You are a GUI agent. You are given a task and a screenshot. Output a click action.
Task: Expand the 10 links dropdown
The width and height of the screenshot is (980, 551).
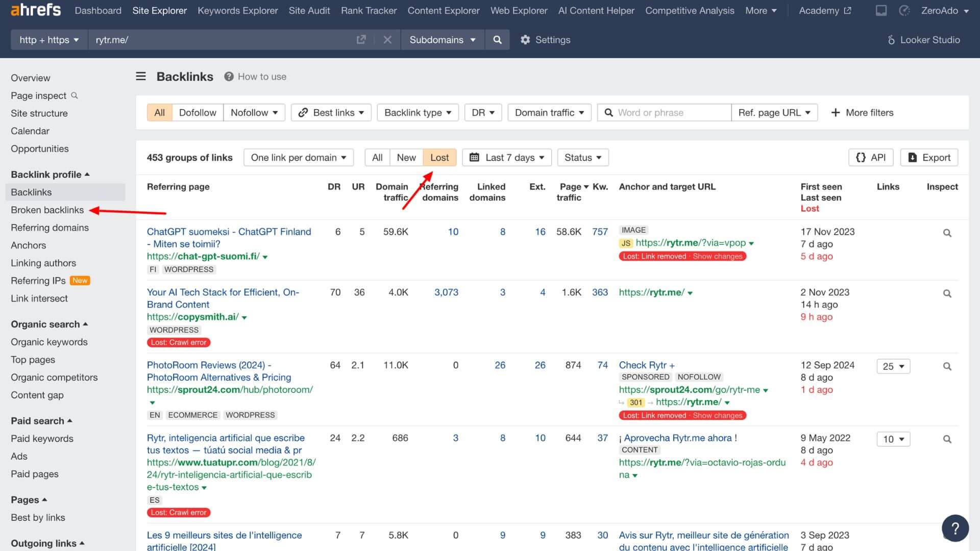(893, 439)
